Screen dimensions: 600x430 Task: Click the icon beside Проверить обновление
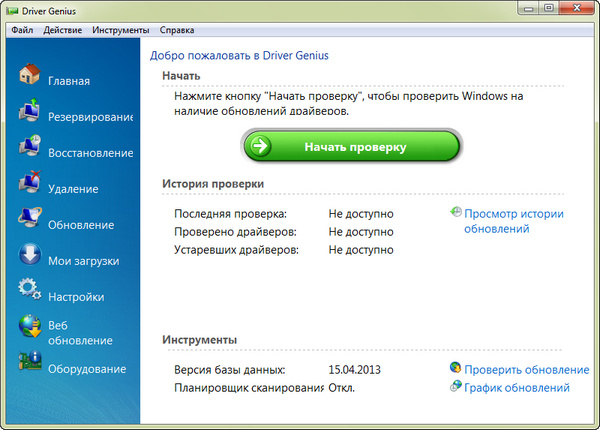456,369
